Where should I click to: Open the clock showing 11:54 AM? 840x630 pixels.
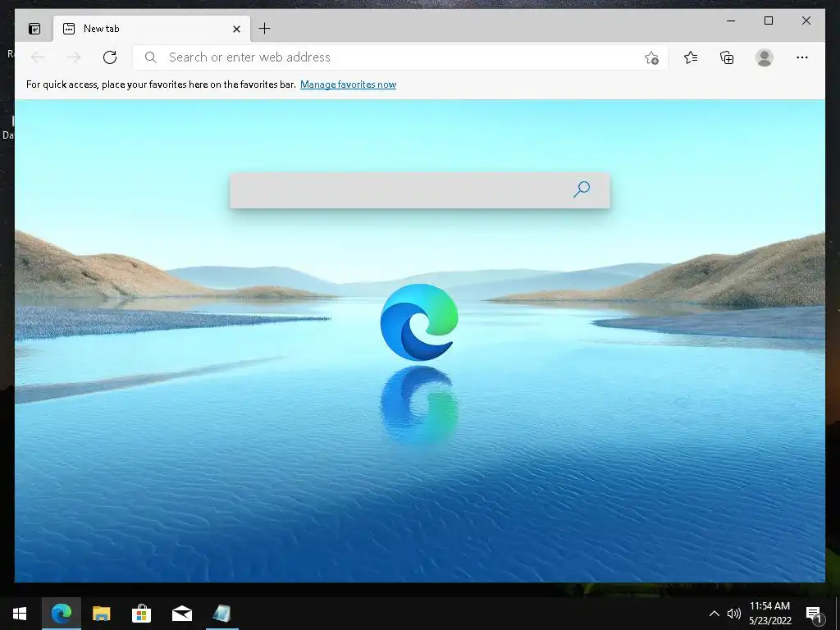point(769,614)
